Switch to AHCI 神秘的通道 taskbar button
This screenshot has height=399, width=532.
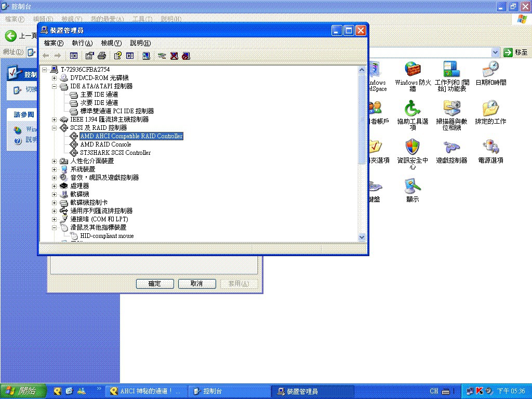[146, 391]
